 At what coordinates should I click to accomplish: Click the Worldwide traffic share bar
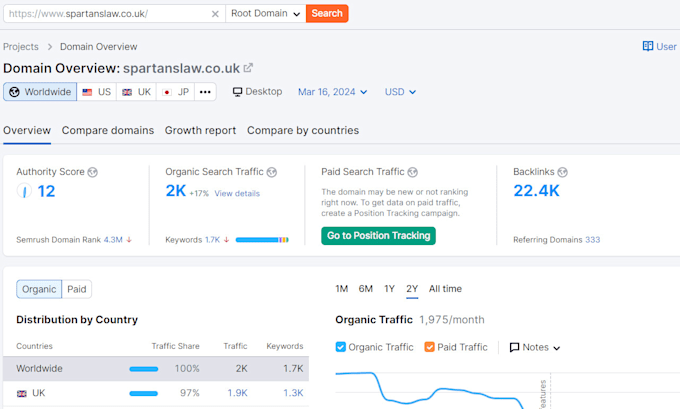pyautogui.click(x=144, y=369)
